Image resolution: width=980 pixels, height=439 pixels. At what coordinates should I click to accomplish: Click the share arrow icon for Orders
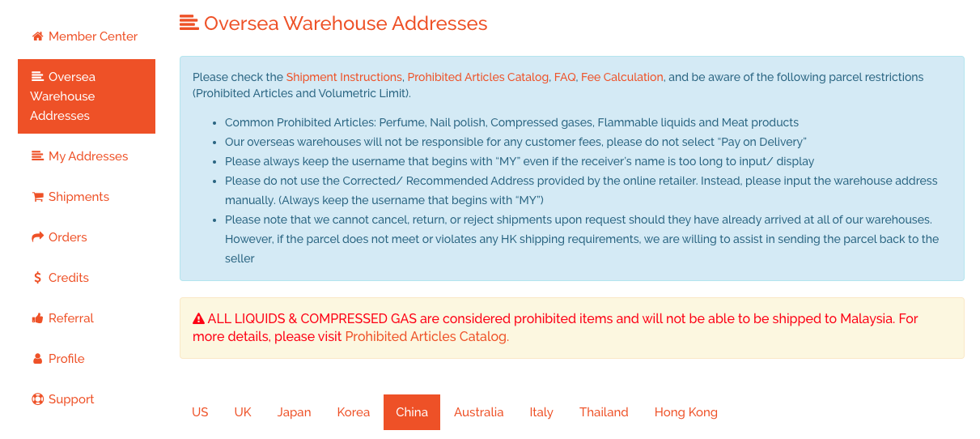pyautogui.click(x=37, y=237)
